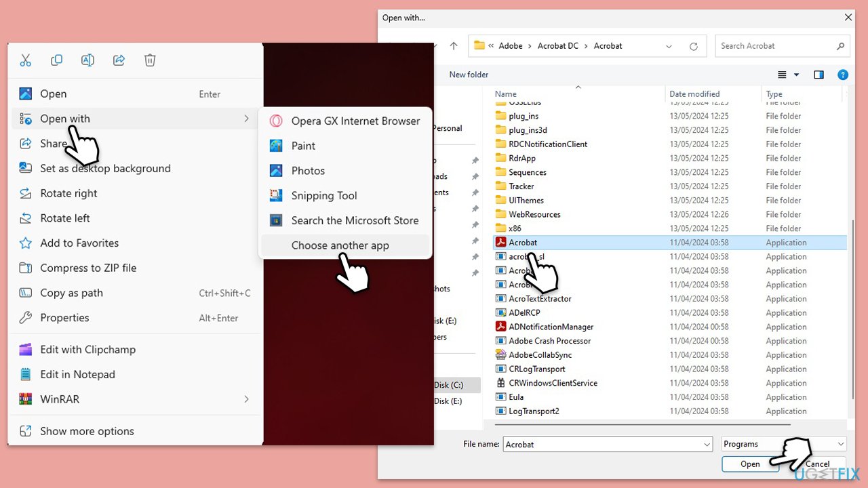Select the WebResources folder
The height and width of the screenshot is (488, 868).
coord(534,215)
